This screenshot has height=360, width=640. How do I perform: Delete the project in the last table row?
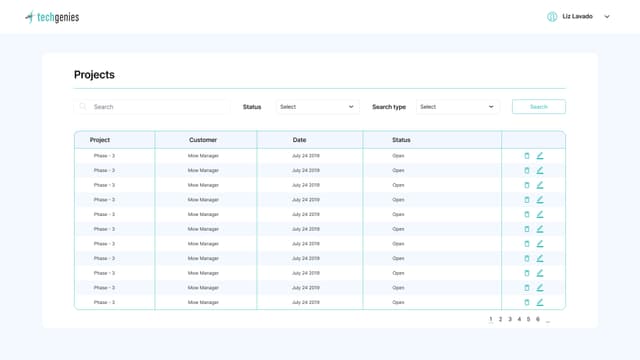pos(527,303)
